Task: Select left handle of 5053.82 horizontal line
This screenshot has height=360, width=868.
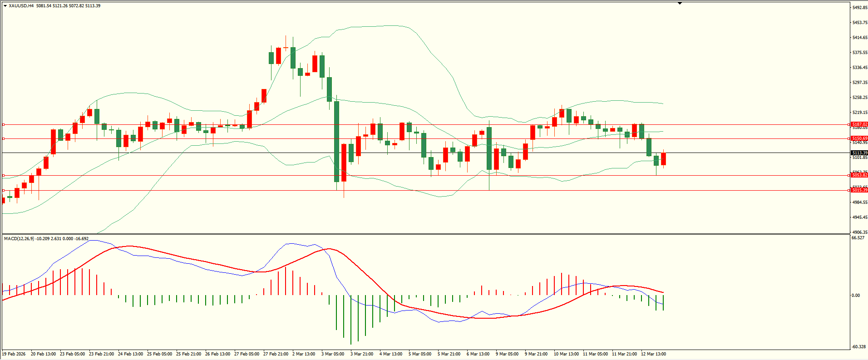Action: click(4, 175)
